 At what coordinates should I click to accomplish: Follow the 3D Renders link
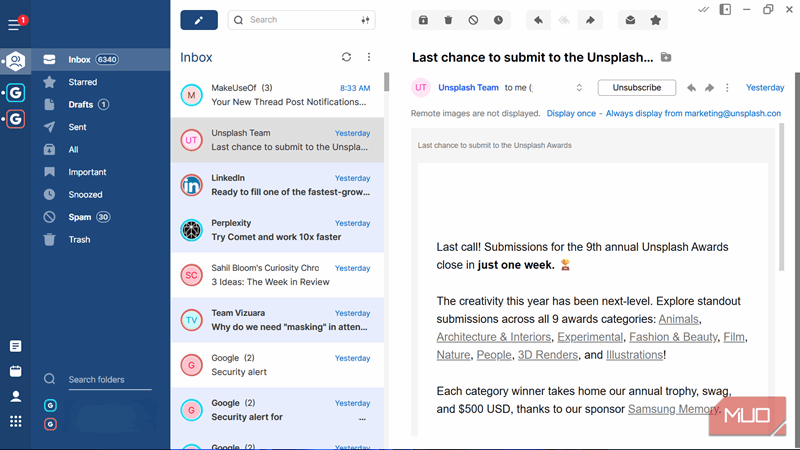click(x=547, y=355)
